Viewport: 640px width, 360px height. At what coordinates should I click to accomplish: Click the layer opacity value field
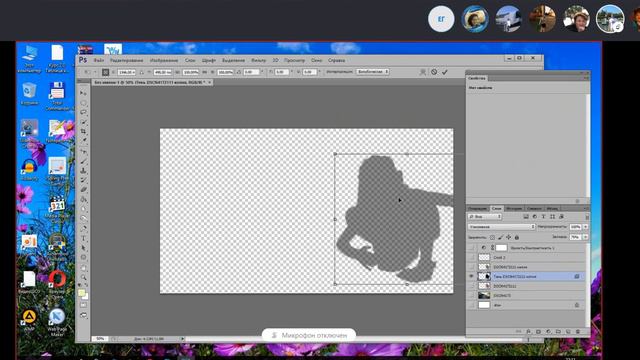[576, 227]
